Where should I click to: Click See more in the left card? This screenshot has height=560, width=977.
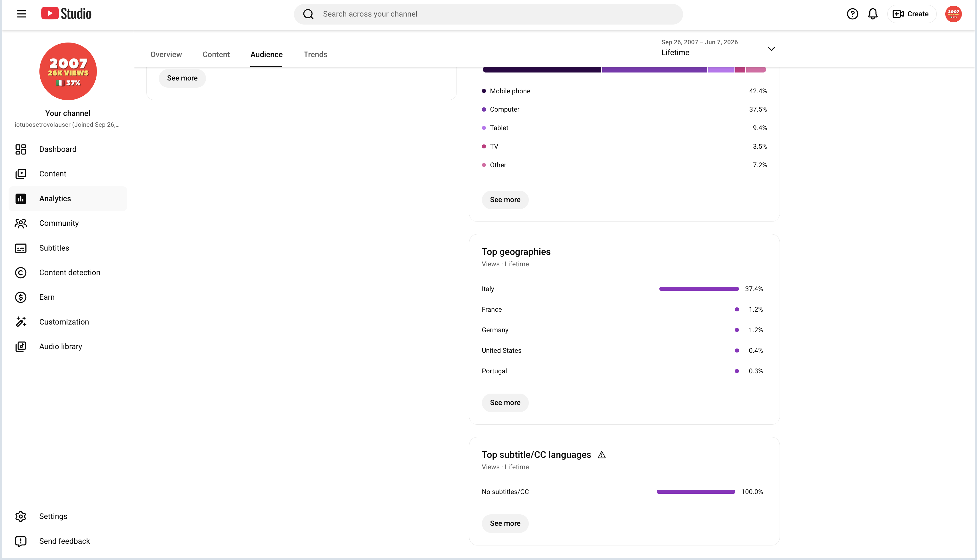pyautogui.click(x=182, y=78)
